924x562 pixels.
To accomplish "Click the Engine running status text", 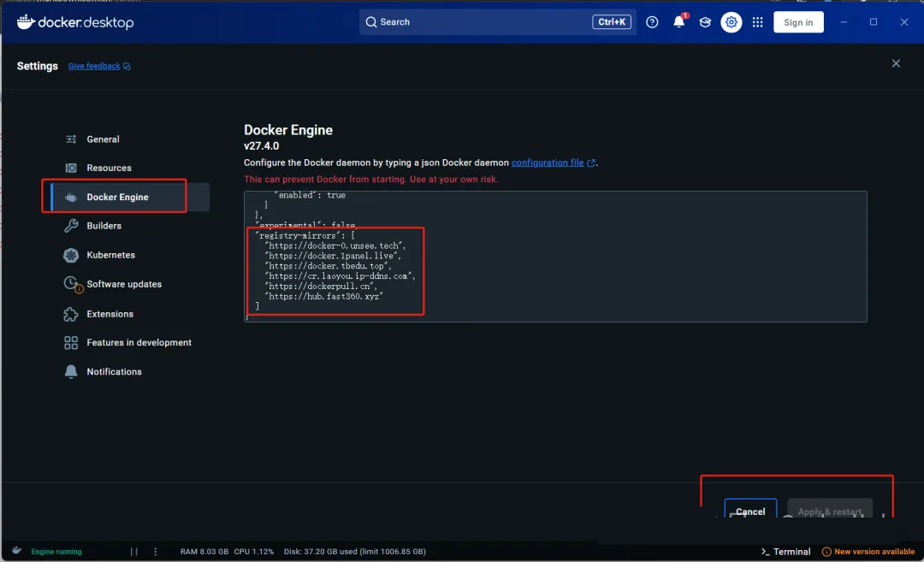I will click(56, 552).
